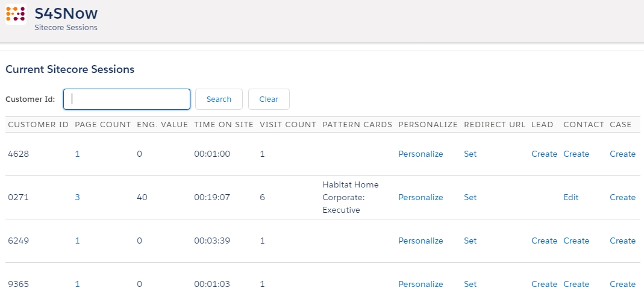644x296 pixels.
Task: Edit the contact for customer 0271
Action: [x=571, y=198]
